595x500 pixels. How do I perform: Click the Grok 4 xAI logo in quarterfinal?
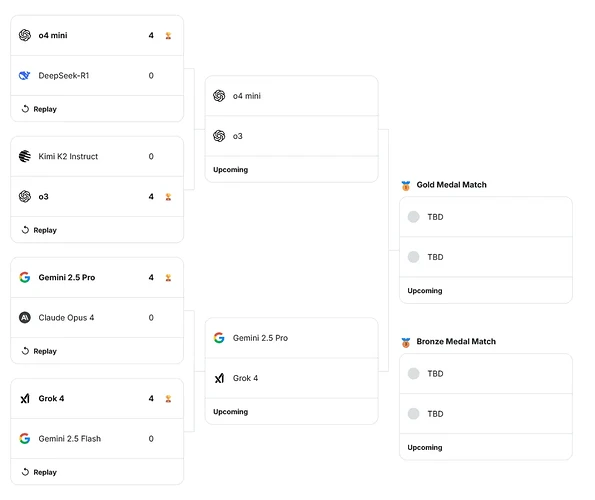point(25,398)
